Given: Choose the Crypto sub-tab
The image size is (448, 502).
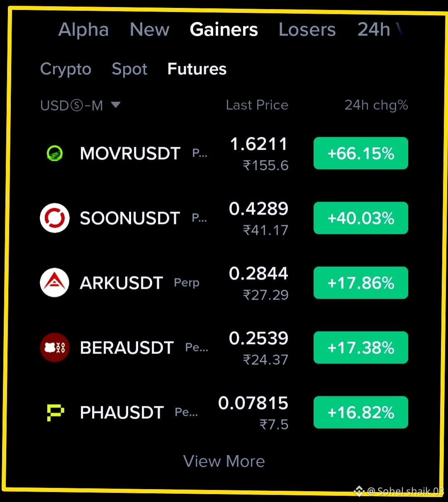Looking at the screenshot, I should (x=66, y=69).
